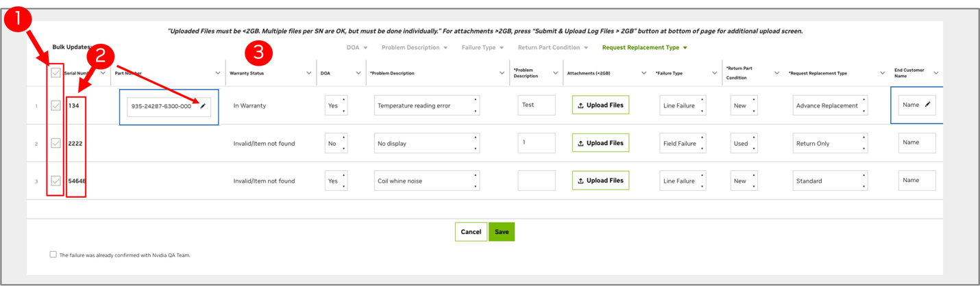Expand the Attachments (<2GB) column header chevron

(644, 73)
